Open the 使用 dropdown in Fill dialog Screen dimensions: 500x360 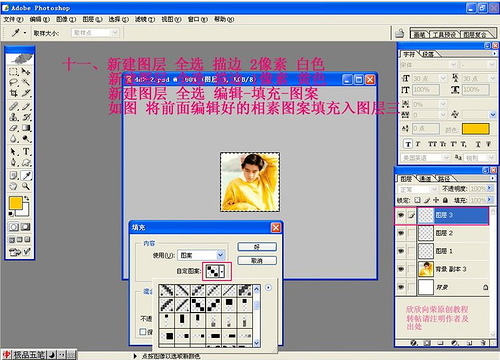click(201, 255)
